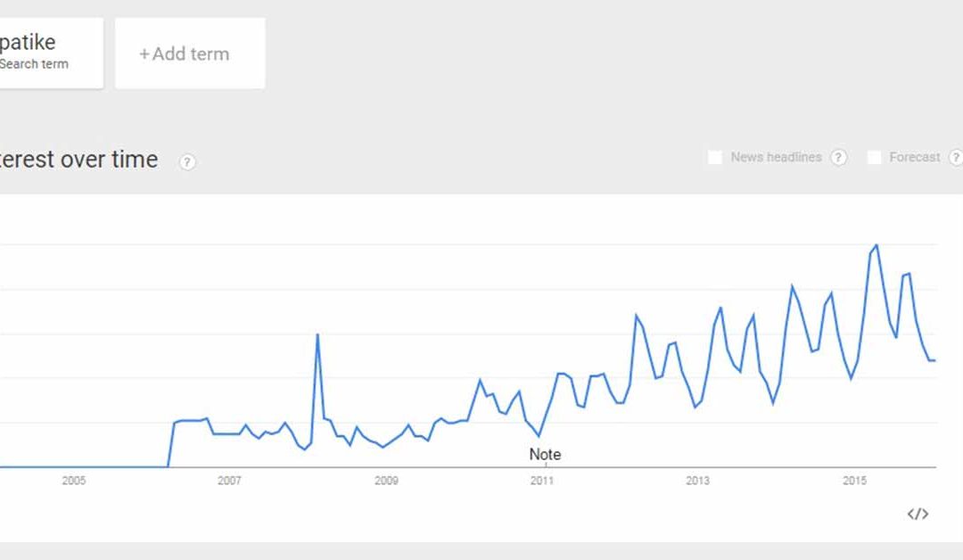Screen dimensions: 963x560
Task: Click the 2005 label on the time axis
Action: pyautogui.click(x=74, y=482)
